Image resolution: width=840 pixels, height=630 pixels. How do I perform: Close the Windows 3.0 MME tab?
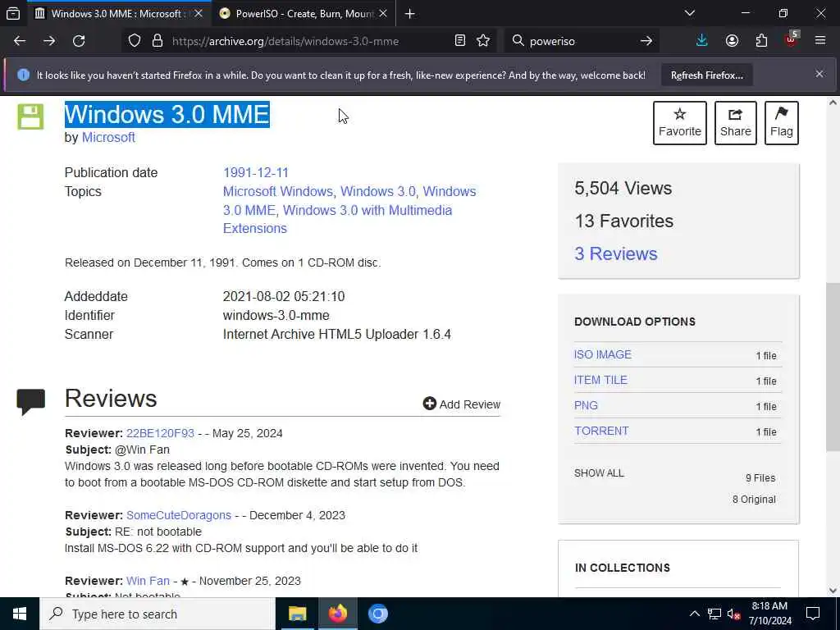pos(199,13)
